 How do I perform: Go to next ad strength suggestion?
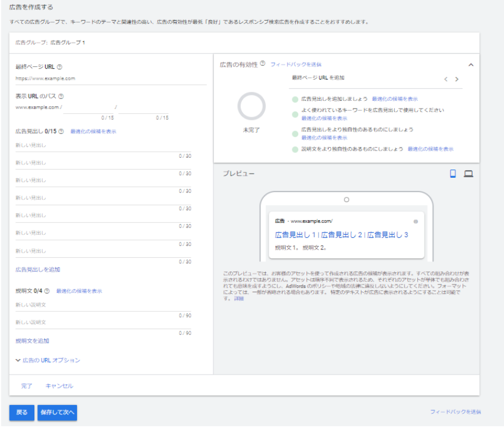point(457,79)
